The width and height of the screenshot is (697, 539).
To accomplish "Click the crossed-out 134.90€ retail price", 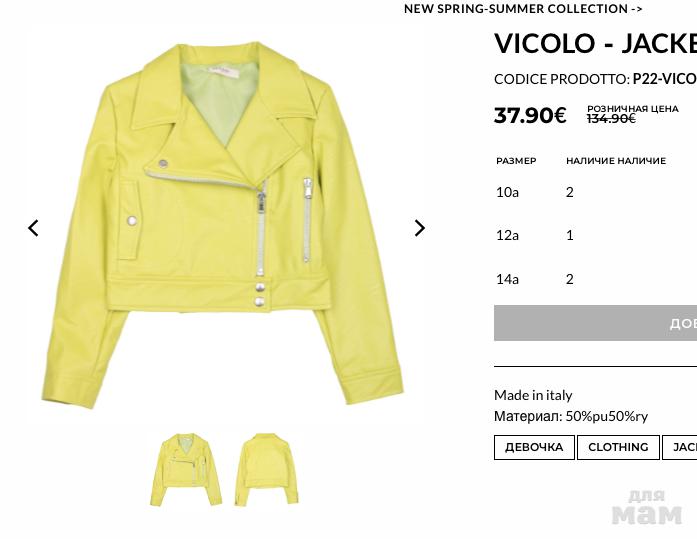I will [x=611, y=119].
